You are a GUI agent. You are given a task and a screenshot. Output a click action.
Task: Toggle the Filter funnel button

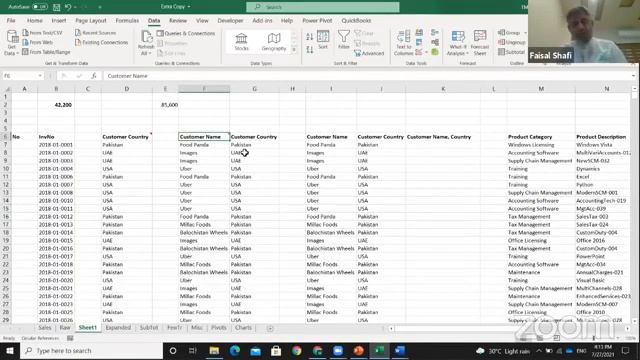[344, 40]
